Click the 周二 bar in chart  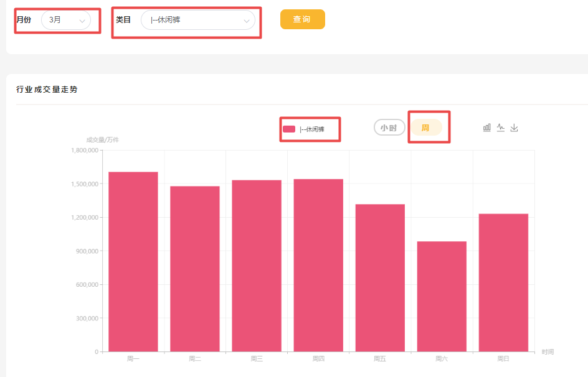195,269
